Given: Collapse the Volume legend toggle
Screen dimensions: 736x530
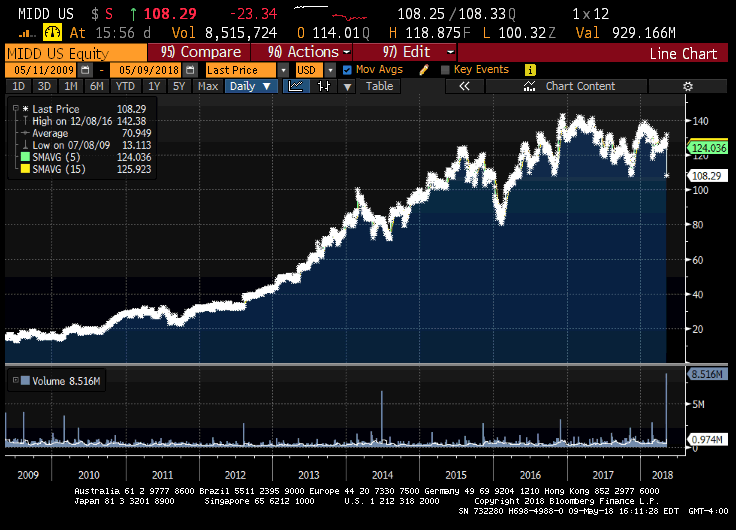Looking at the screenshot, I should tap(15, 380).
